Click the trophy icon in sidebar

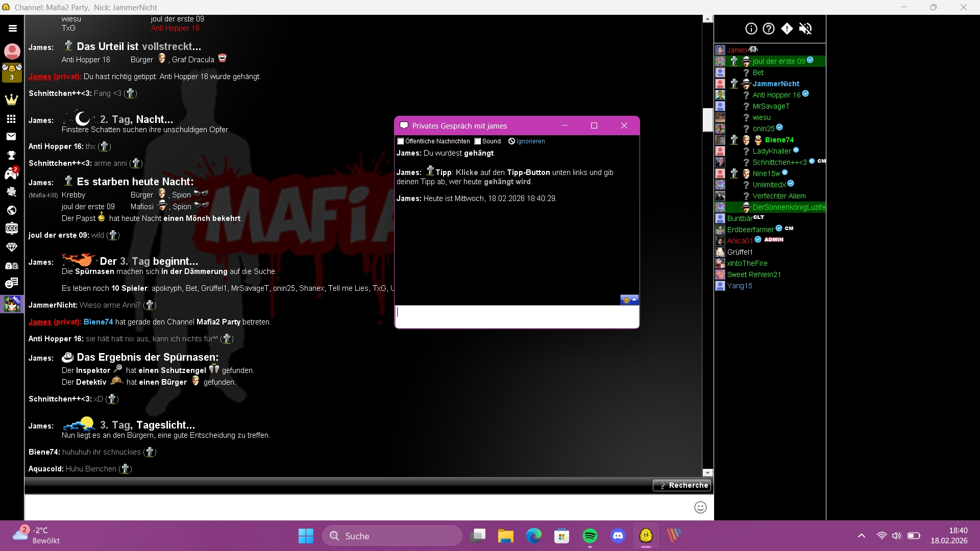point(11,155)
